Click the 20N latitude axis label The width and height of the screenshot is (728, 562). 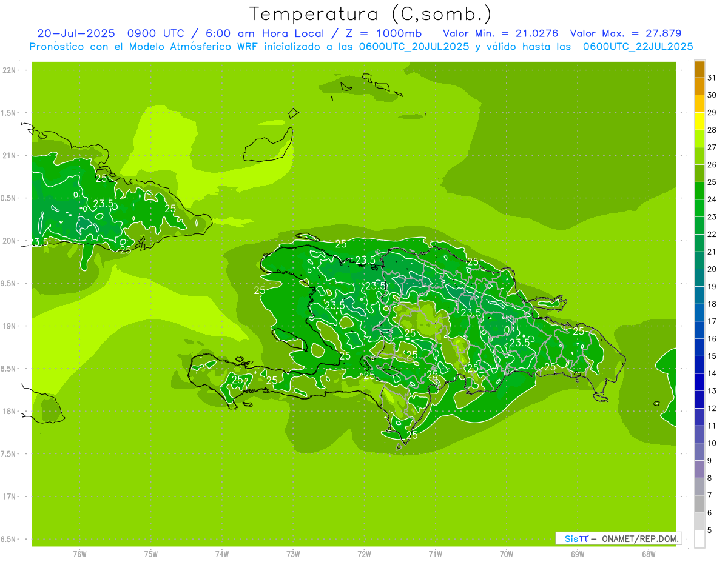(10, 241)
